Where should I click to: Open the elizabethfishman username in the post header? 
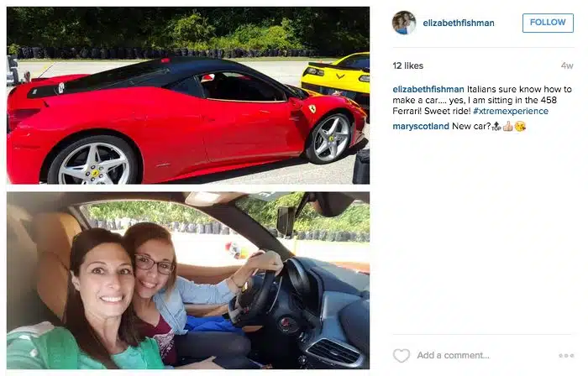[459, 23]
